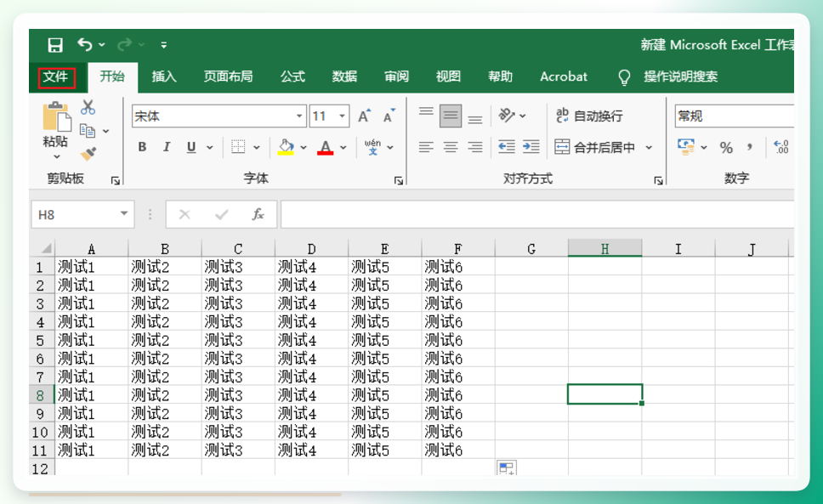The image size is (823, 504).
Task: Decrease indent icon
Action: (507, 147)
